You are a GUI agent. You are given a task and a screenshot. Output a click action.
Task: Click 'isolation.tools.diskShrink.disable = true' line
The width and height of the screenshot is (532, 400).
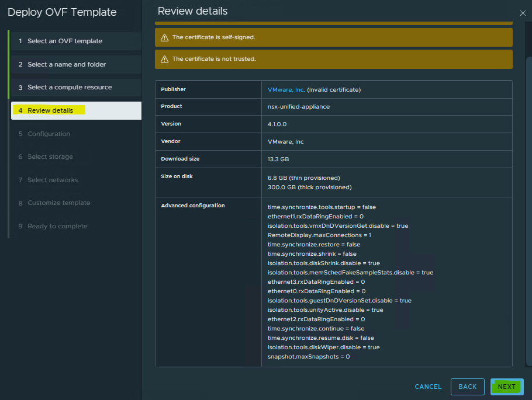coord(324,263)
